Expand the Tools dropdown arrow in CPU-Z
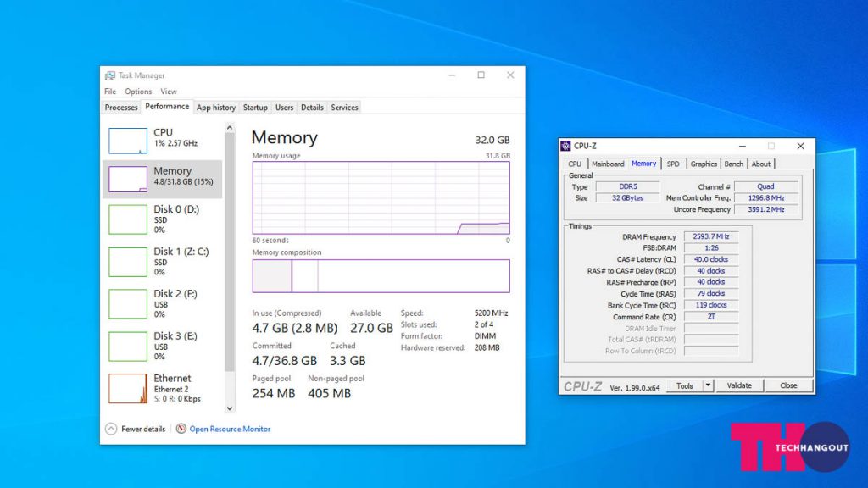 708,385
